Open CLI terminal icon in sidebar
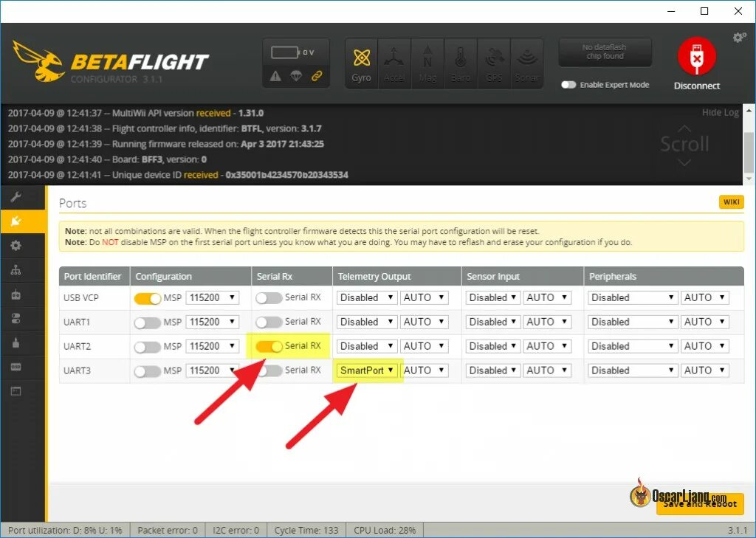Viewport: 756px width, 538px height. pos(16,391)
